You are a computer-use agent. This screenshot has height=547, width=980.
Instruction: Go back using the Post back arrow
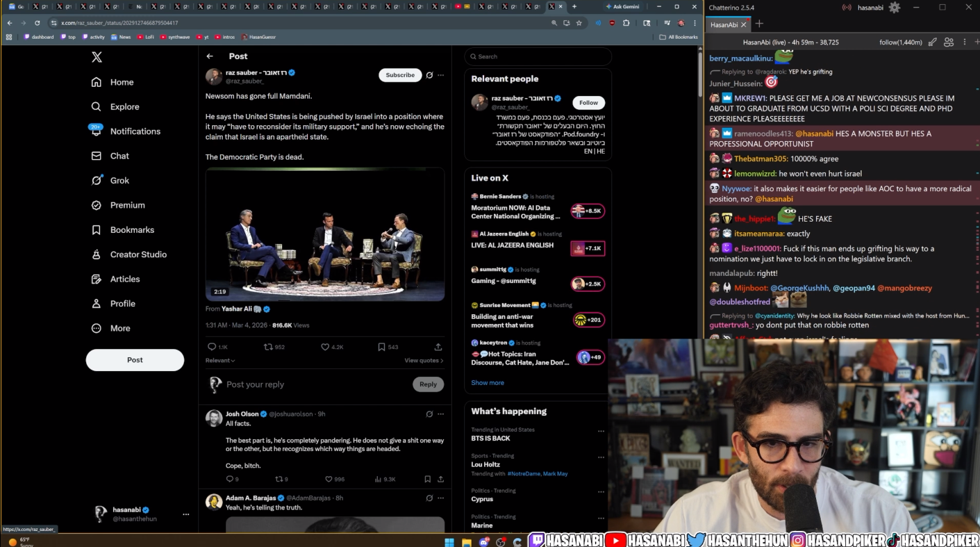coord(210,56)
